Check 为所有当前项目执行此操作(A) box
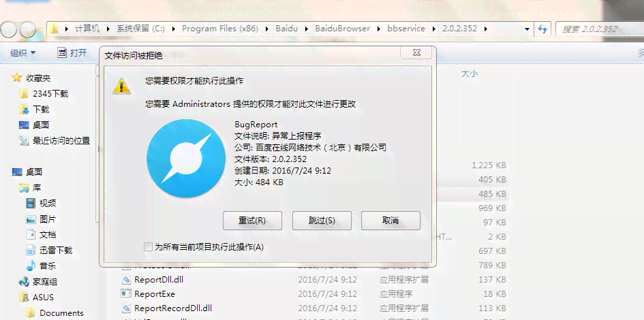Viewport: 644px width, 320px height. 148,247
